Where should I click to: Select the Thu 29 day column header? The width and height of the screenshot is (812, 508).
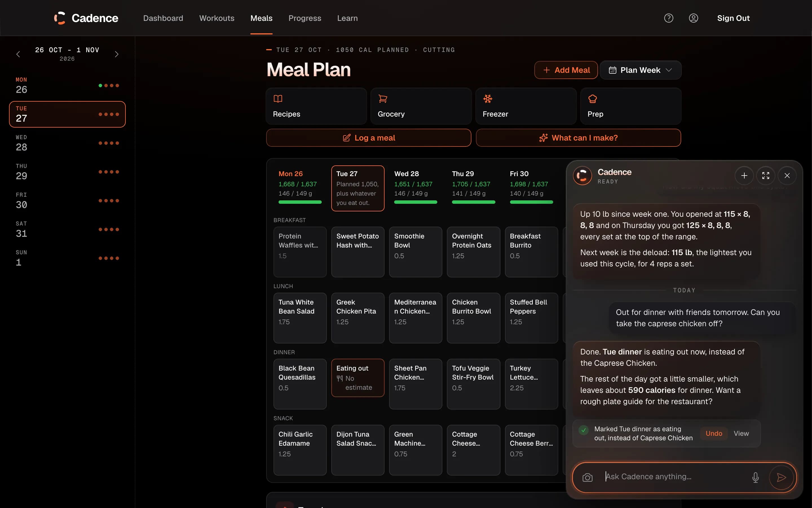pyautogui.click(x=473, y=188)
